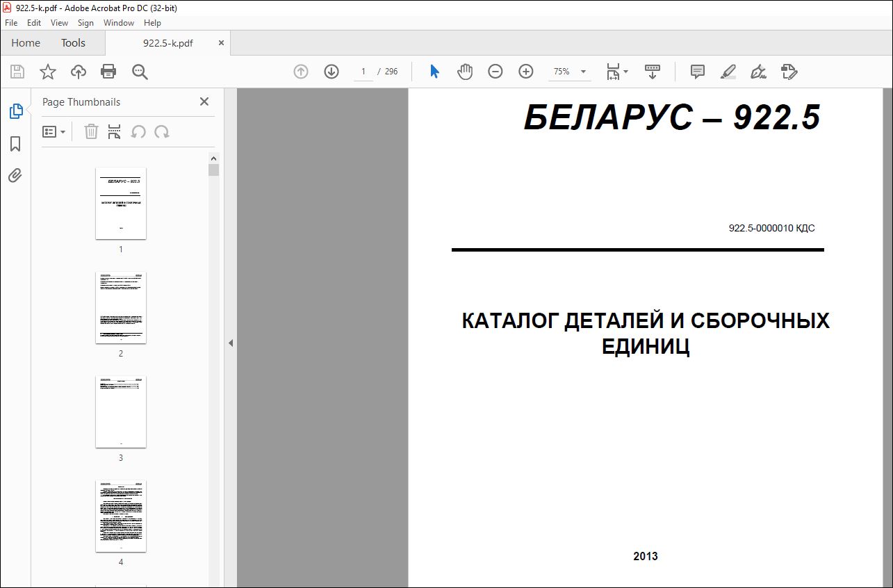Viewport: 893px width, 588px height.
Task: Click the БЕЛАРУС – 922.5 title text
Action: click(x=672, y=117)
